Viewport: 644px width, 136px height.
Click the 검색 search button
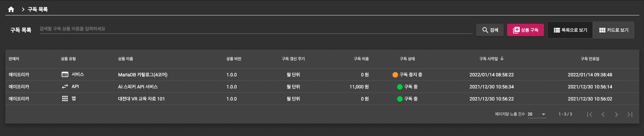click(490, 30)
